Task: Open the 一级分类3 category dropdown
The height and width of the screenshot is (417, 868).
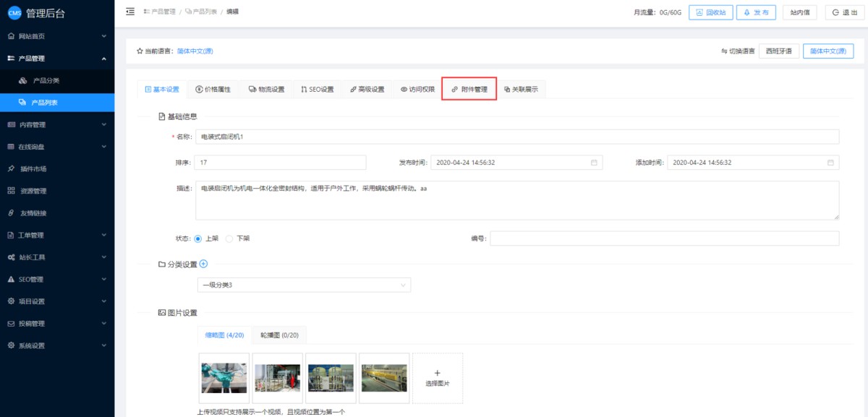Action: (304, 285)
